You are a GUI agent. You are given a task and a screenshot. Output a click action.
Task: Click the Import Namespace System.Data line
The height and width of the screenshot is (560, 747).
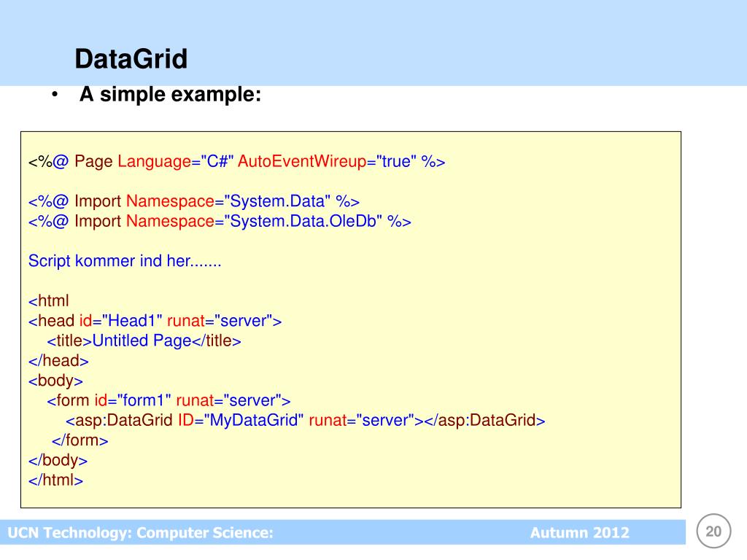pyautogui.click(x=194, y=201)
